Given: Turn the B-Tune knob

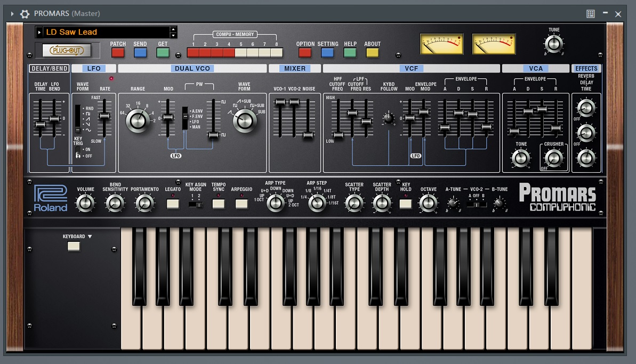Looking at the screenshot, I should (x=500, y=203).
